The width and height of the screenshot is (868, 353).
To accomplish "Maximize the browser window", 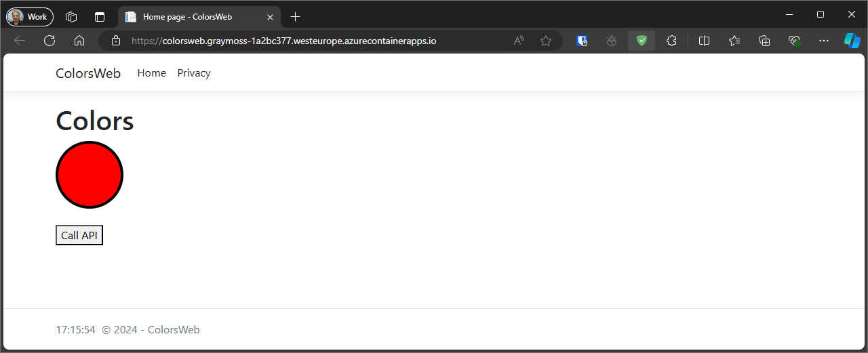I will pyautogui.click(x=821, y=14).
